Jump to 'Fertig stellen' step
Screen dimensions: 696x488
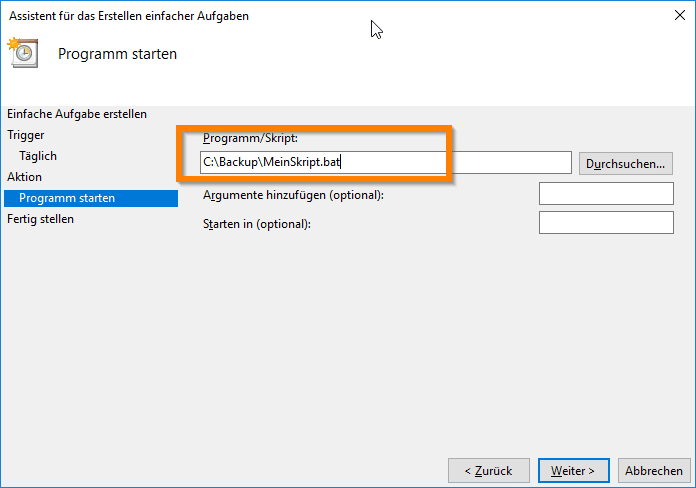click(41, 219)
